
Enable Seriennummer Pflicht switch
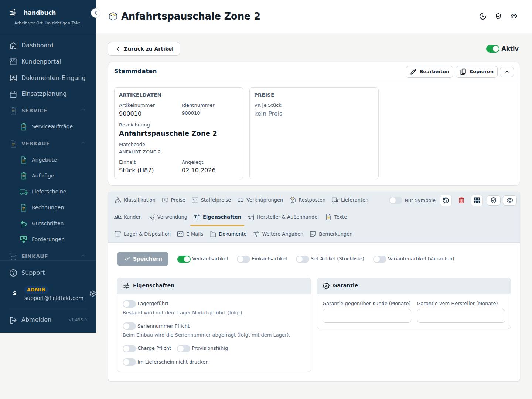pos(129,326)
